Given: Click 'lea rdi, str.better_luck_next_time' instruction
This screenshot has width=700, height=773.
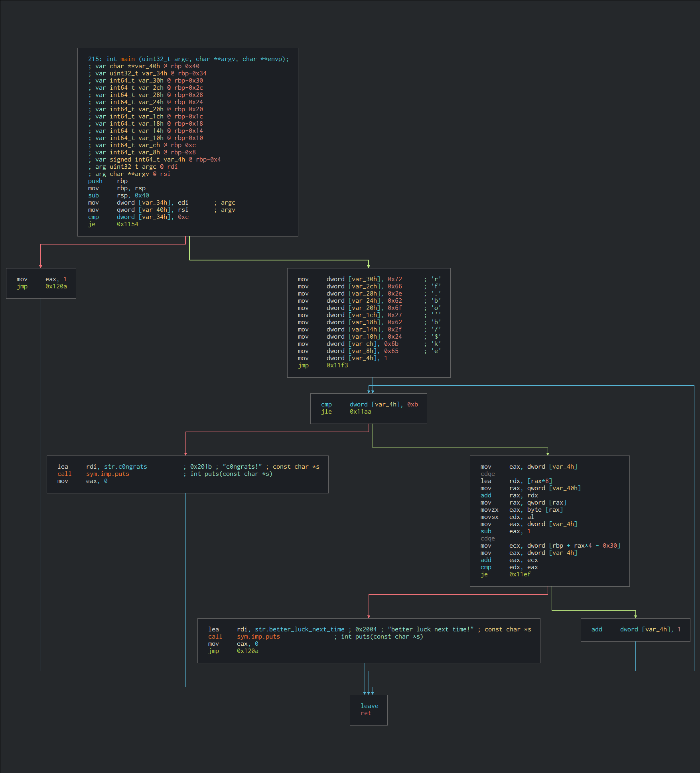Looking at the screenshot, I should [x=276, y=629].
